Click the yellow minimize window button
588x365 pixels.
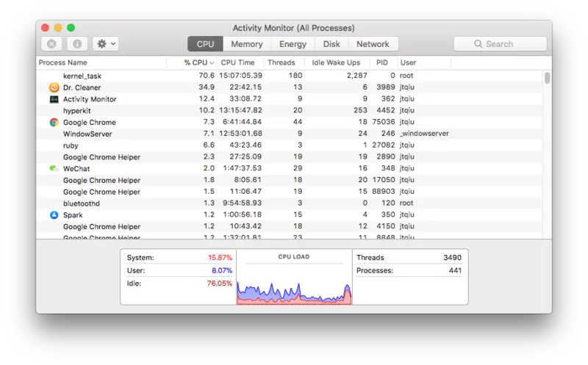(58, 28)
